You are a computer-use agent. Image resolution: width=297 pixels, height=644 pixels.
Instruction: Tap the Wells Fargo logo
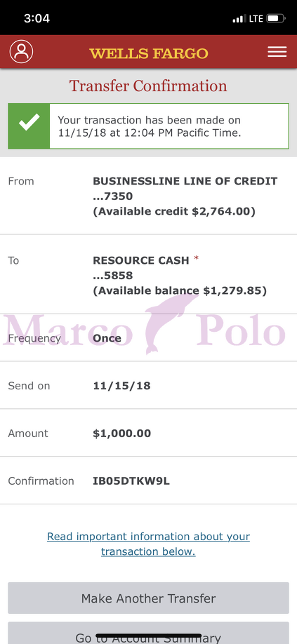coord(149,53)
